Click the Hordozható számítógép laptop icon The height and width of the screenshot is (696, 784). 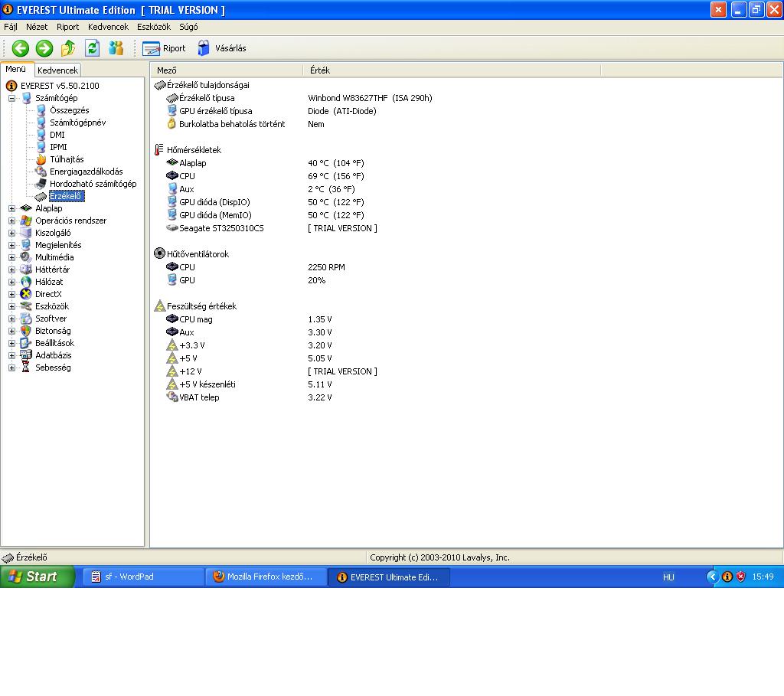pos(41,184)
